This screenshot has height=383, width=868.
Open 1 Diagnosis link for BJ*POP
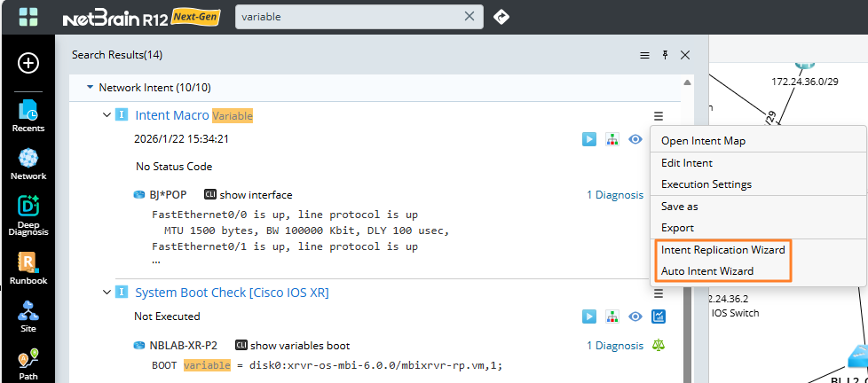click(x=615, y=194)
